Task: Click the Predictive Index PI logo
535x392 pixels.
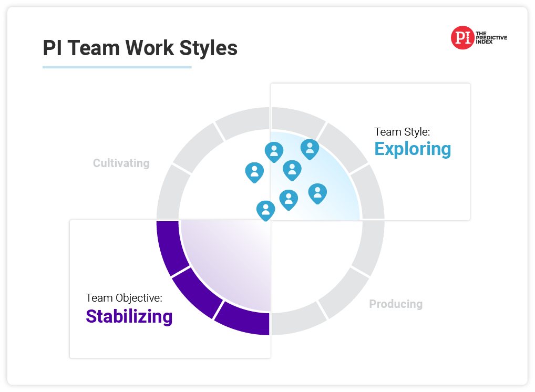Action: [x=479, y=37]
